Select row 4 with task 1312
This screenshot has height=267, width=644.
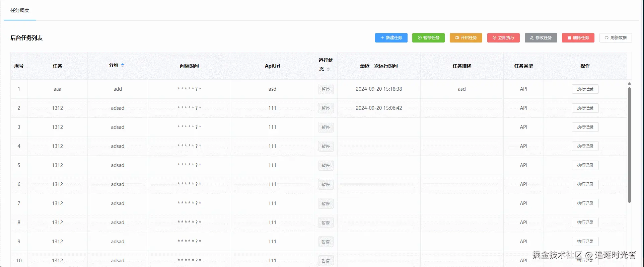point(318,146)
